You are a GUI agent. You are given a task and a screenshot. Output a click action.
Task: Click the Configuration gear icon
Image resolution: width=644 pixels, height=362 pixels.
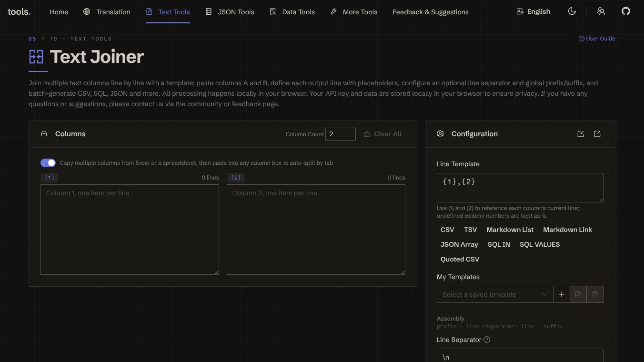[x=440, y=134]
